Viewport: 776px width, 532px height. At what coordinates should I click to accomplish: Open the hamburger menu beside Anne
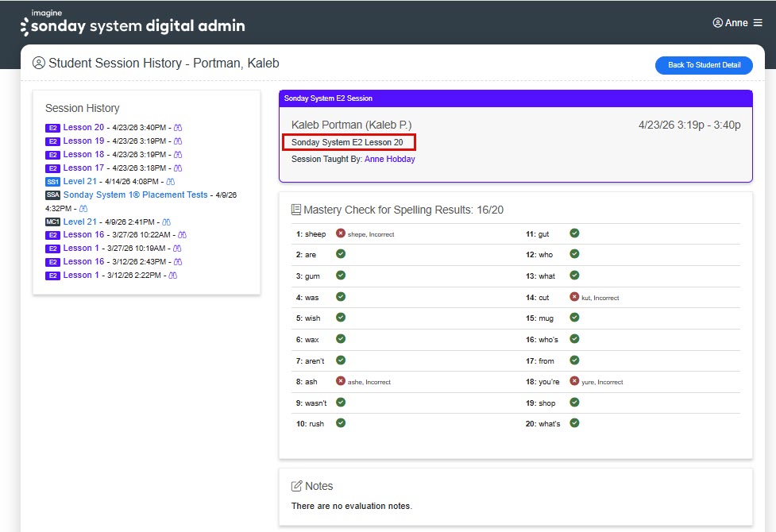[758, 23]
